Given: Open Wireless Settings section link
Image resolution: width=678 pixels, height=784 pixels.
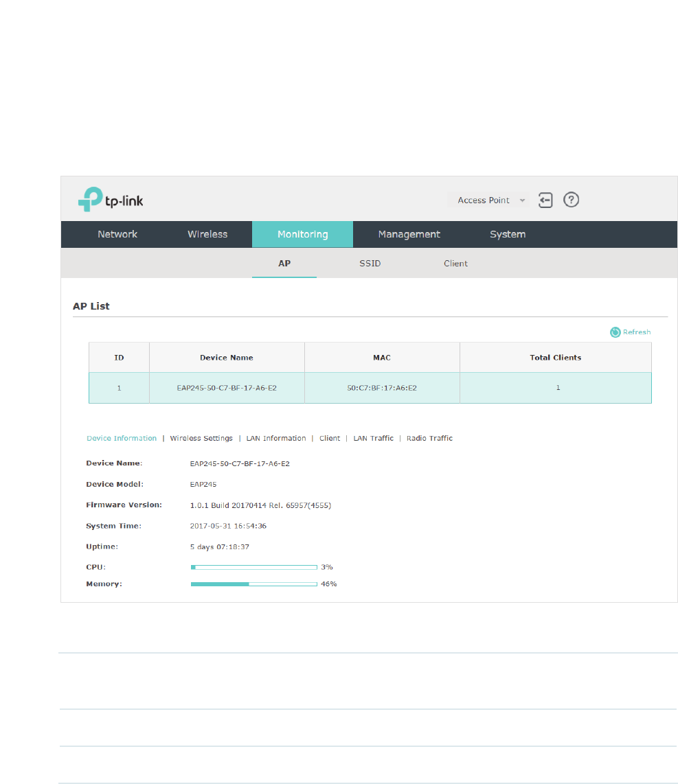Looking at the screenshot, I should click(201, 438).
